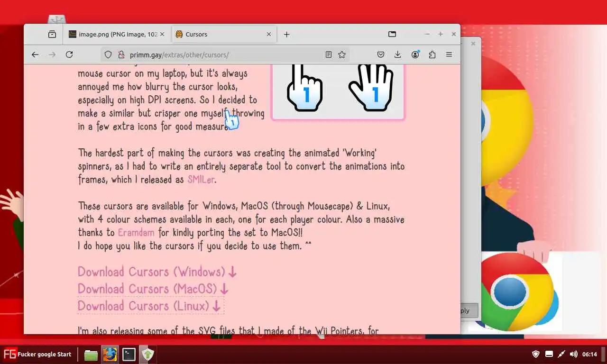This screenshot has height=364, width=607.
Task: Close the Firefox window
Action: (454, 34)
